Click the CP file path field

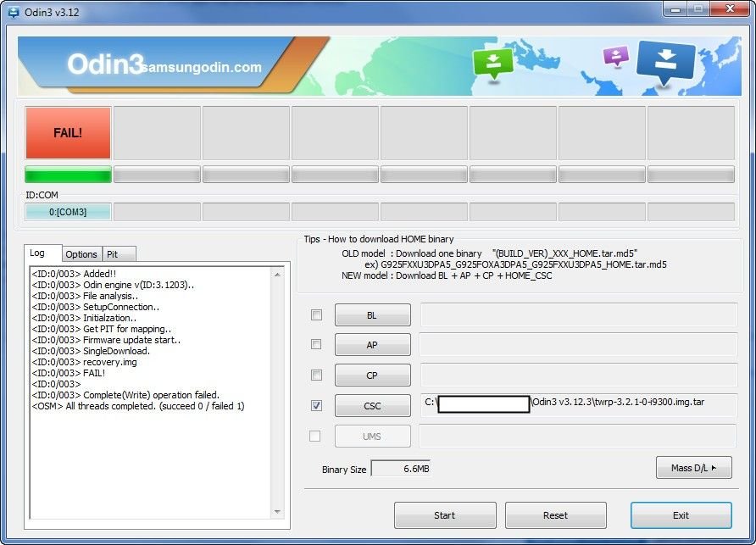click(x=579, y=375)
